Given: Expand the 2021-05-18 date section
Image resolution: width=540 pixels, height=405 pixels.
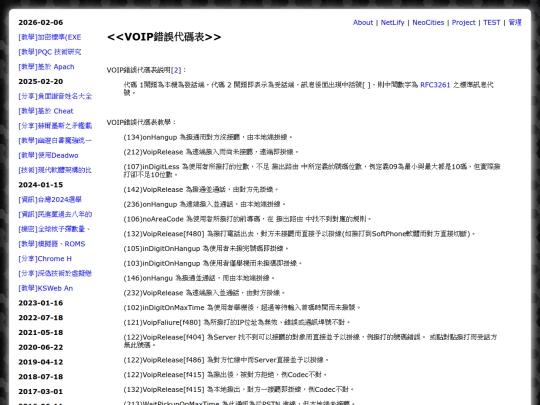Looking at the screenshot, I should click(x=41, y=332).
